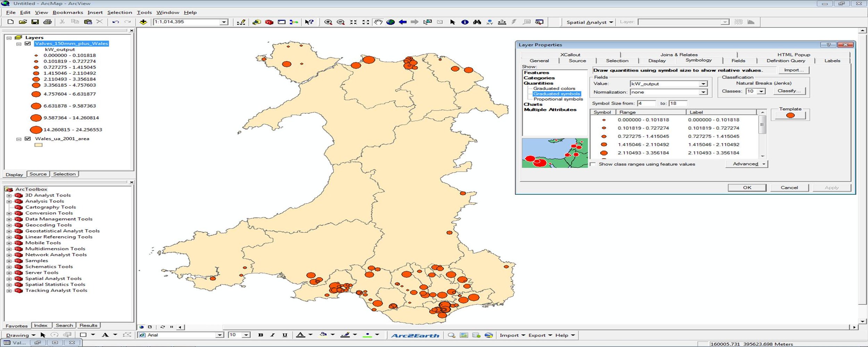Screen dimensions: 868x347
Task: Open the Classes count dropdown
Action: click(761, 91)
